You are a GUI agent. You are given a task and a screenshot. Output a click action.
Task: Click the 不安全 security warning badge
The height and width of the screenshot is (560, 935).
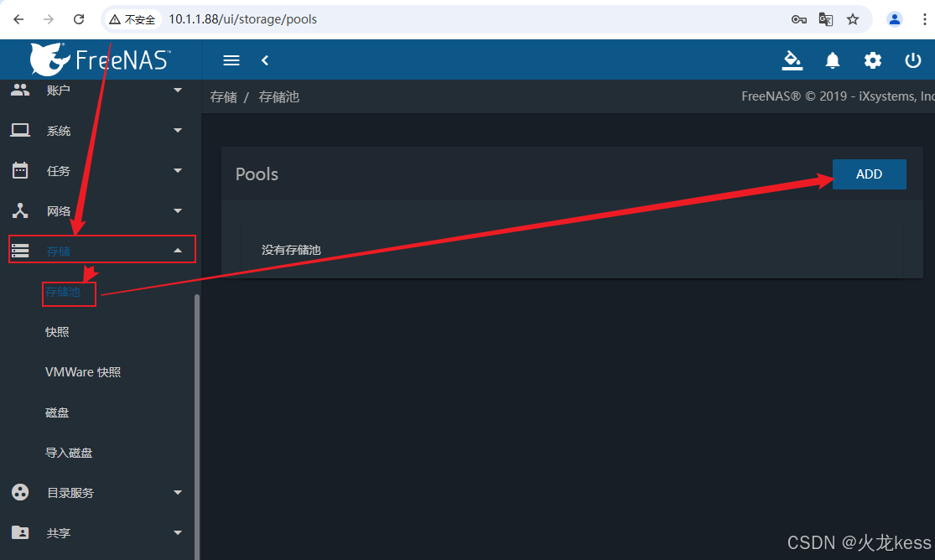coord(132,19)
